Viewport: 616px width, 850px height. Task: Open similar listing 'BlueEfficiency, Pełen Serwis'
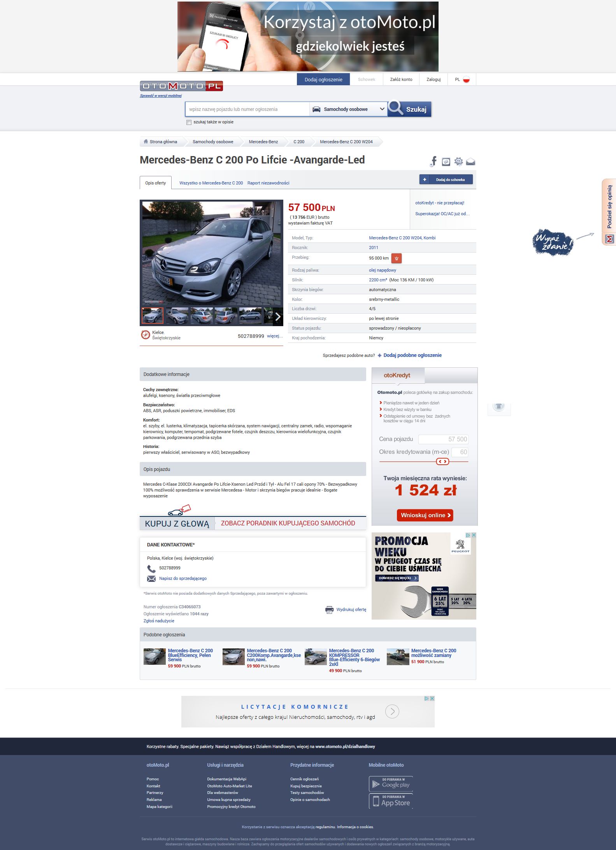(x=190, y=655)
